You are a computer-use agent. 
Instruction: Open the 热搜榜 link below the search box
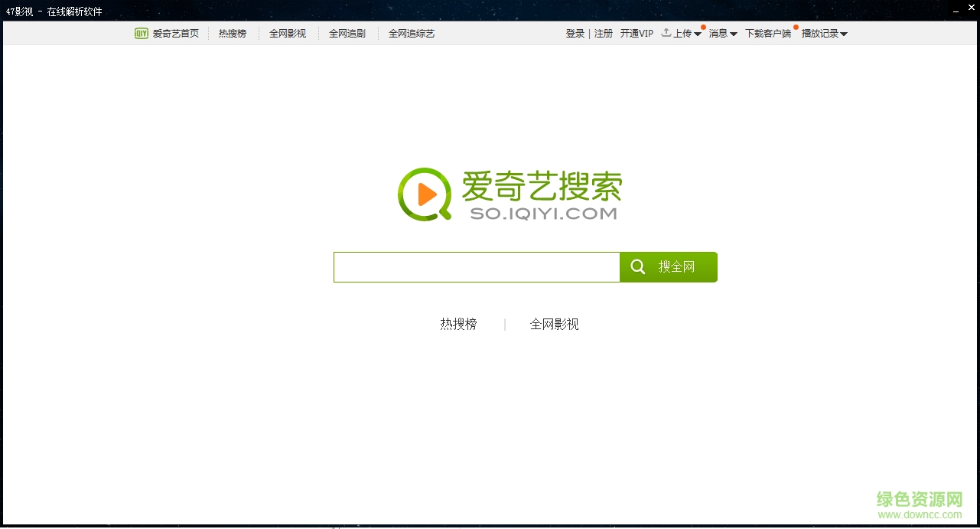(x=457, y=324)
